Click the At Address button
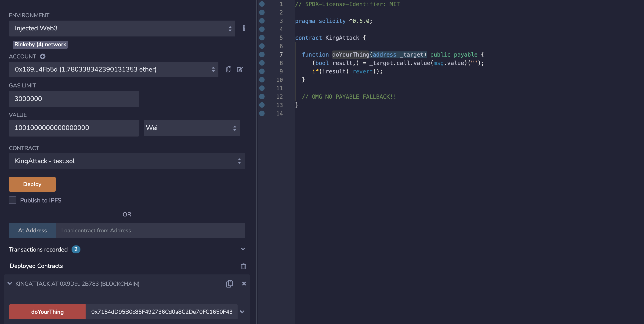644x324 pixels. pos(32,230)
